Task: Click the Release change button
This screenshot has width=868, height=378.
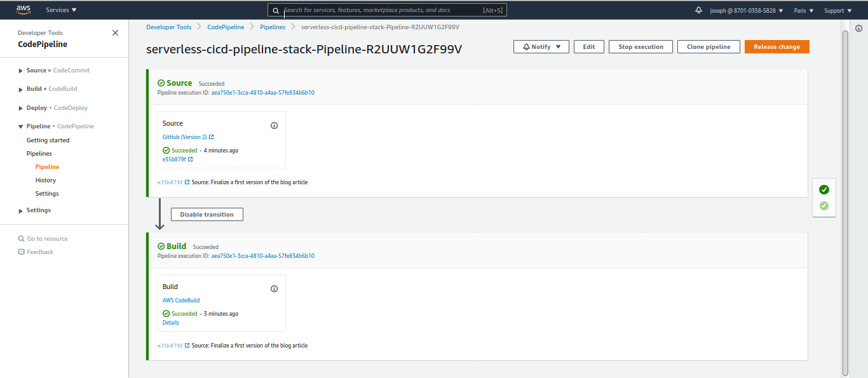Action: [776, 47]
